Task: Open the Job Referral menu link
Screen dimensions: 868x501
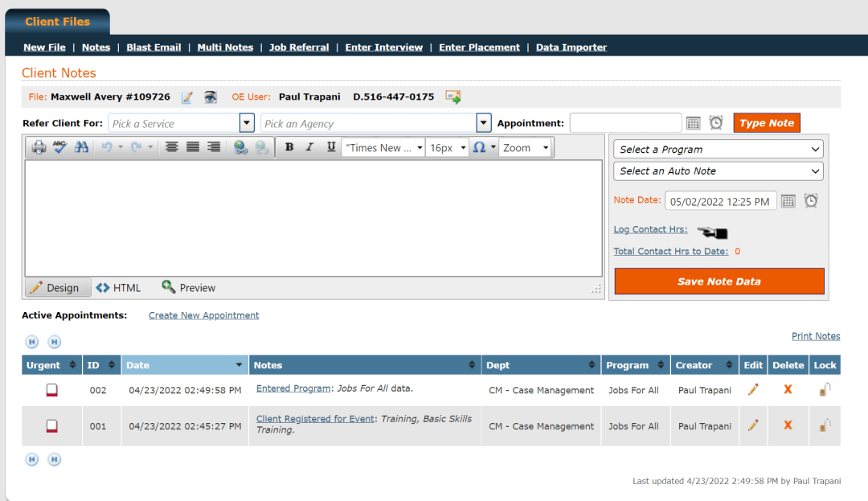Action: click(299, 47)
